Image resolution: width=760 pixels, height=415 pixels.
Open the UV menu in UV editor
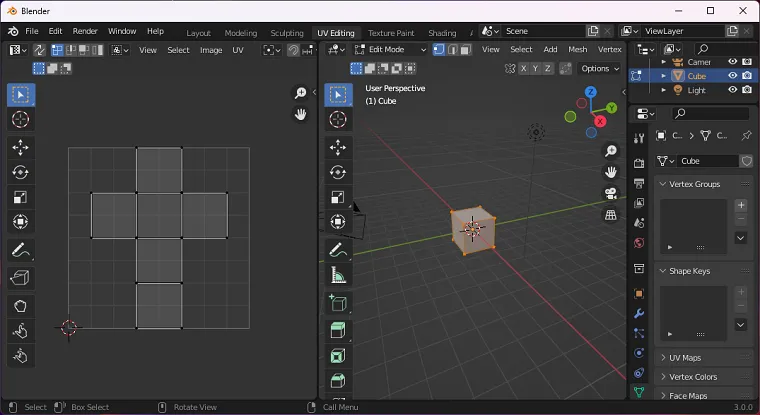click(x=238, y=50)
